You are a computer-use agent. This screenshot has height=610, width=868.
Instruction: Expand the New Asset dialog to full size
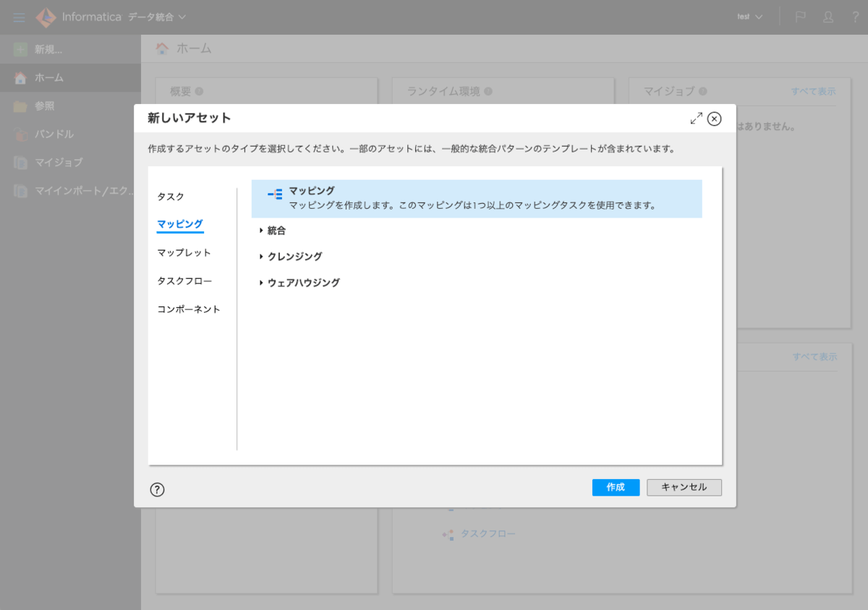696,119
